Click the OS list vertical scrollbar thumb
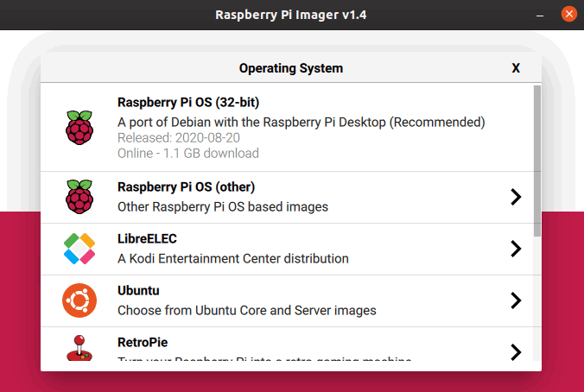The image size is (584, 392). click(537, 161)
